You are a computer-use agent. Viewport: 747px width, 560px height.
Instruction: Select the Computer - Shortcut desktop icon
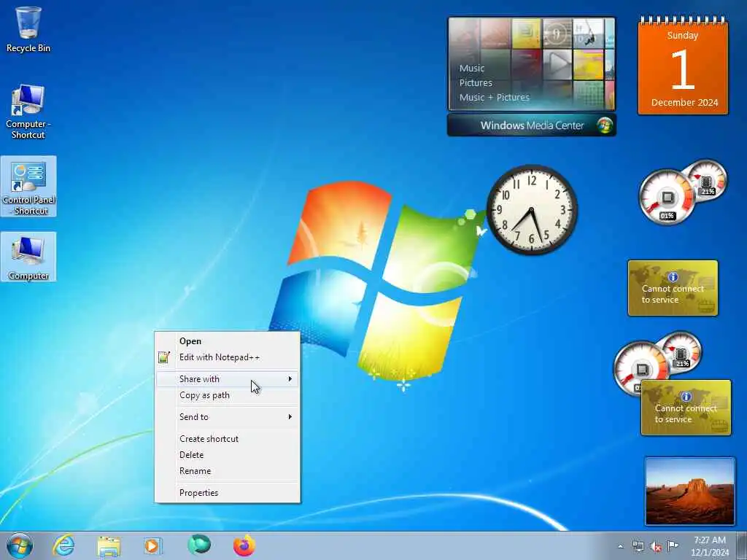[x=28, y=112]
